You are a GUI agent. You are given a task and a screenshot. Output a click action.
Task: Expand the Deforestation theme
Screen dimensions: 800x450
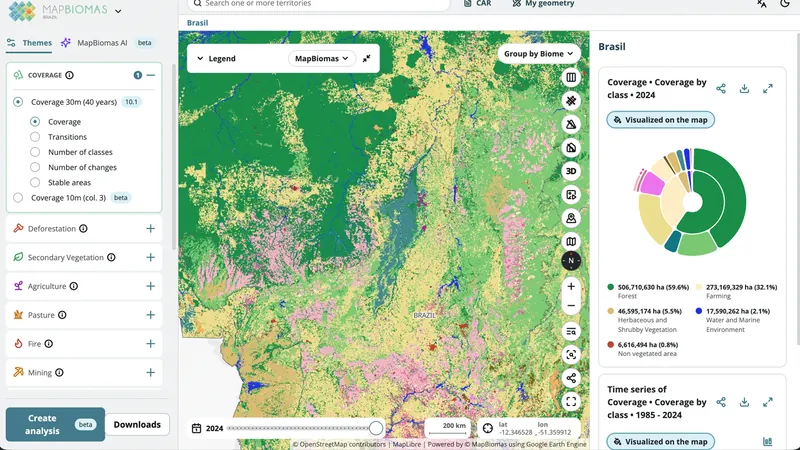[x=151, y=229]
